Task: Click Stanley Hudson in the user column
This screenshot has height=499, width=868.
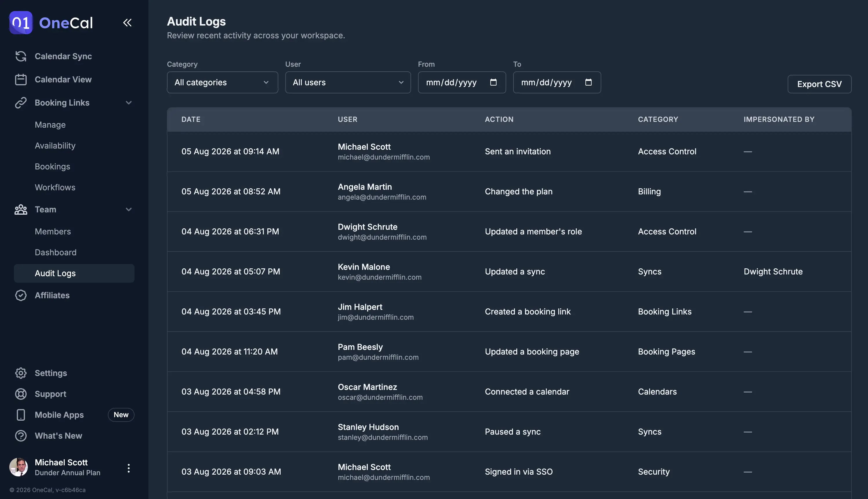Action: click(368, 427)
